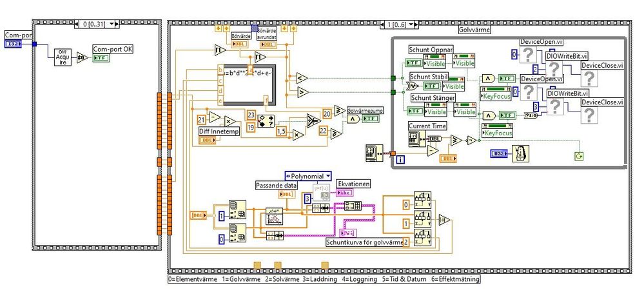Image resolution: width=644 pixels, height=290 pixels.
Task: Click the Wait (ms) metronome icon
Action: coord(520,153)
